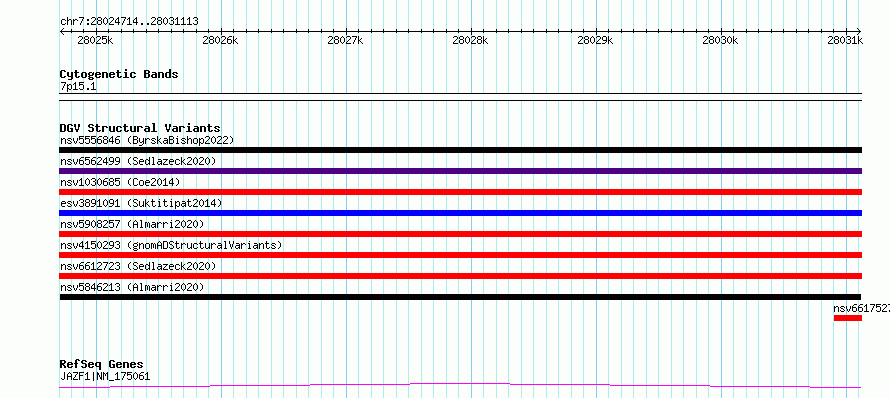Select the black nsv5846213 variant bar

460,297
